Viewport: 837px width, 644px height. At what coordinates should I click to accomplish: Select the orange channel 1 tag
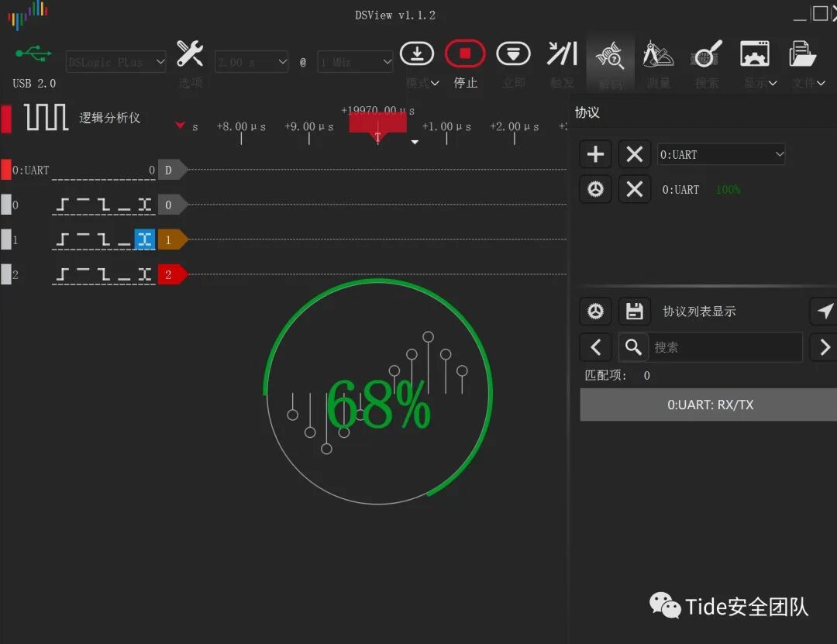click(172, 239)
